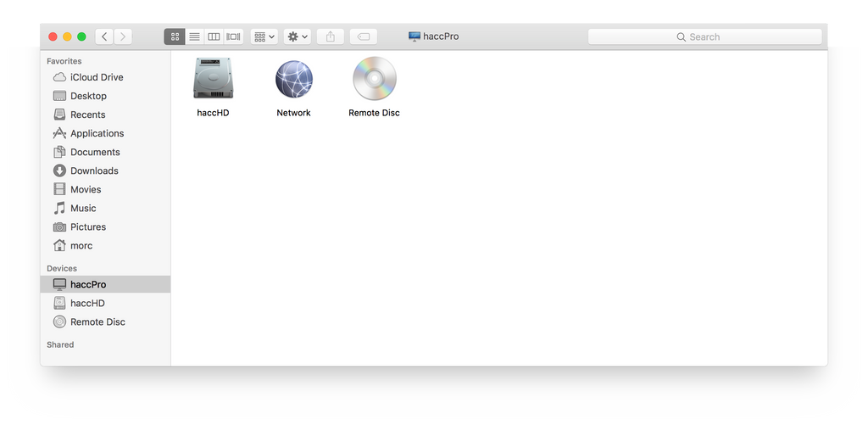Click into the Search field

tap(704, 36)
